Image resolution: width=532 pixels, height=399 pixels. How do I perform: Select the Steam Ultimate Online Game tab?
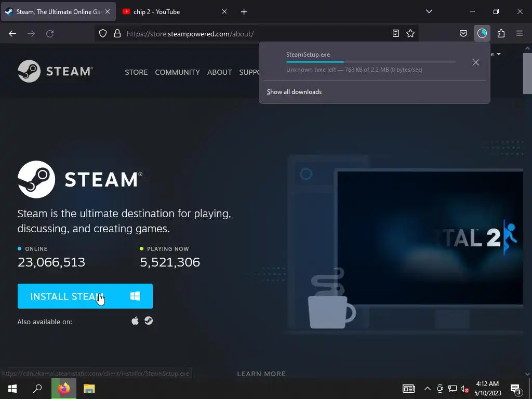pyautogui.click(x=58, y=11)
